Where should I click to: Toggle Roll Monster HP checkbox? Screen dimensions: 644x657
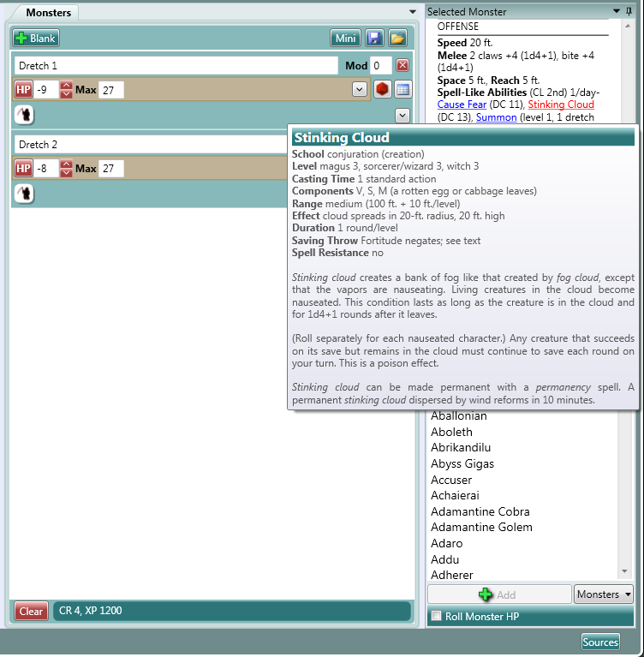[436, 616]
